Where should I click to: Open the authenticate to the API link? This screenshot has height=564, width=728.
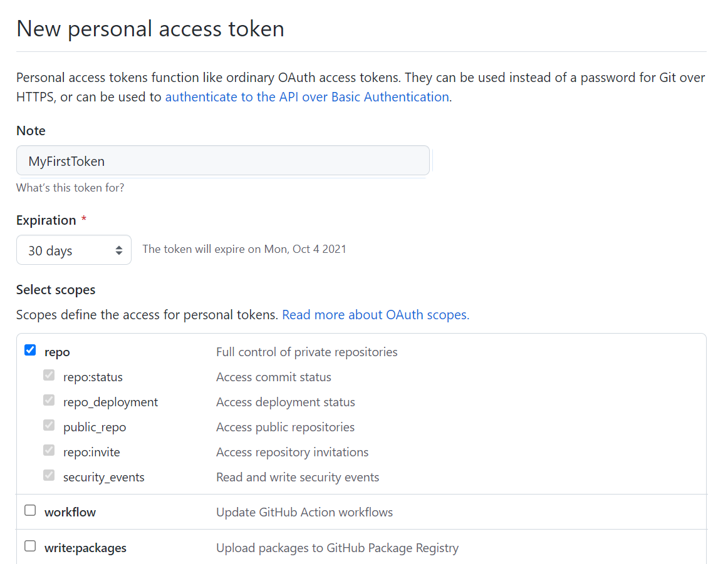point(307,97)
